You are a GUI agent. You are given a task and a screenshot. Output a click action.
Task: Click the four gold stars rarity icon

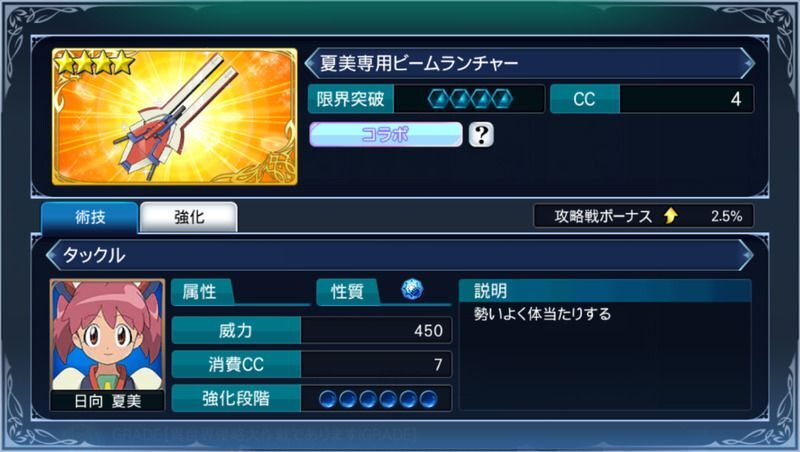[x=94, y=63]
